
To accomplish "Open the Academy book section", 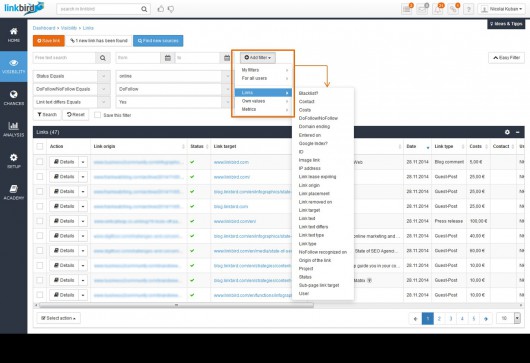I will point(14,192).
